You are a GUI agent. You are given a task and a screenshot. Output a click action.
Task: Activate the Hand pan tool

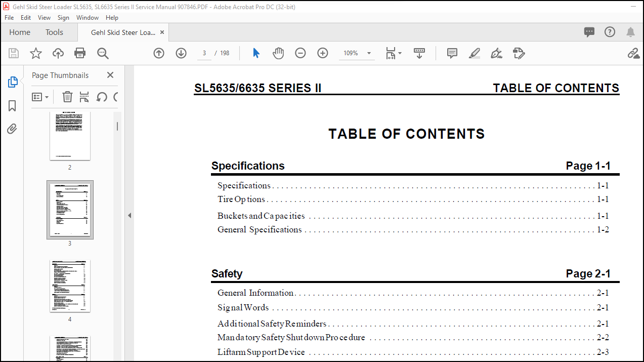tap(278, 53)
